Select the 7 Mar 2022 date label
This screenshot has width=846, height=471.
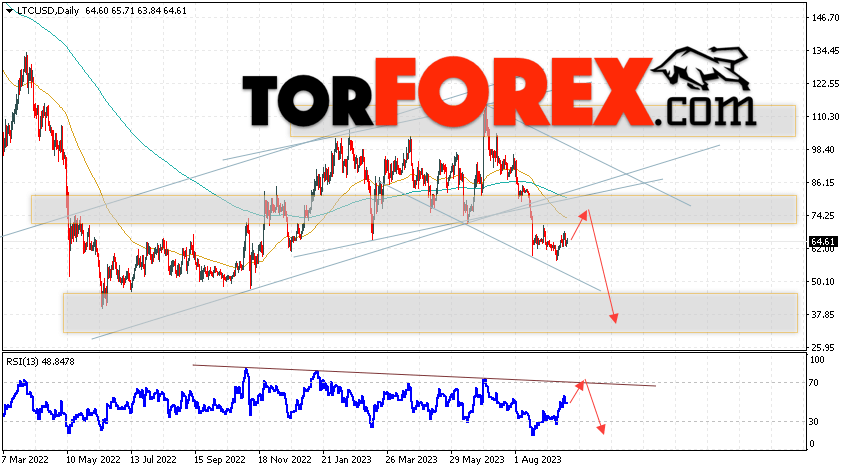(x=25, y=460)
